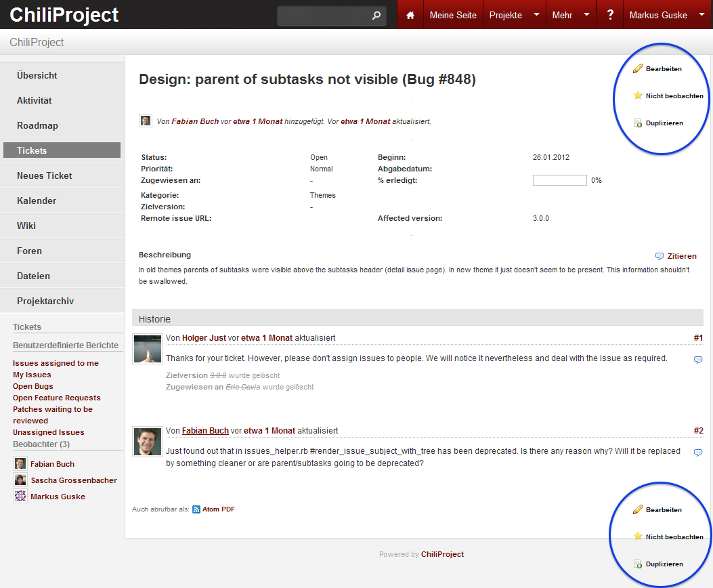Click Fabian Buch watcher avatar in sidebar
Image resolution: width=713 pixels, height=588 pixels.
point(20,463)
